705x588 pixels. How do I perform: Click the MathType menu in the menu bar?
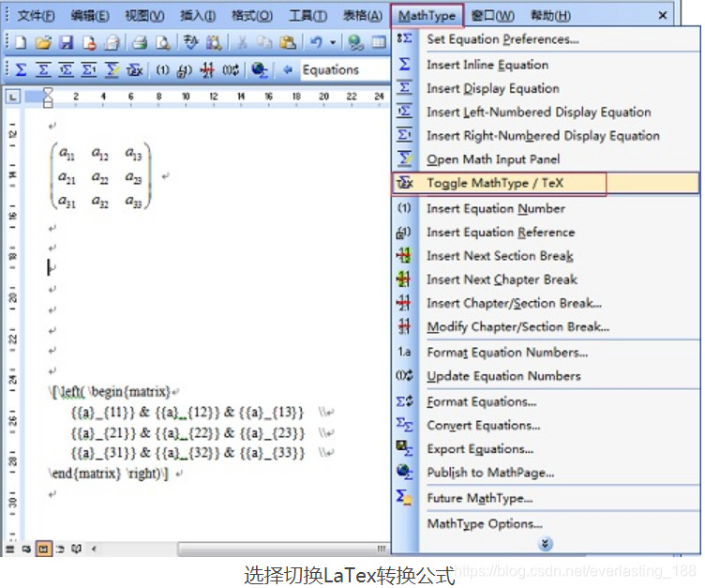[427, 16]
